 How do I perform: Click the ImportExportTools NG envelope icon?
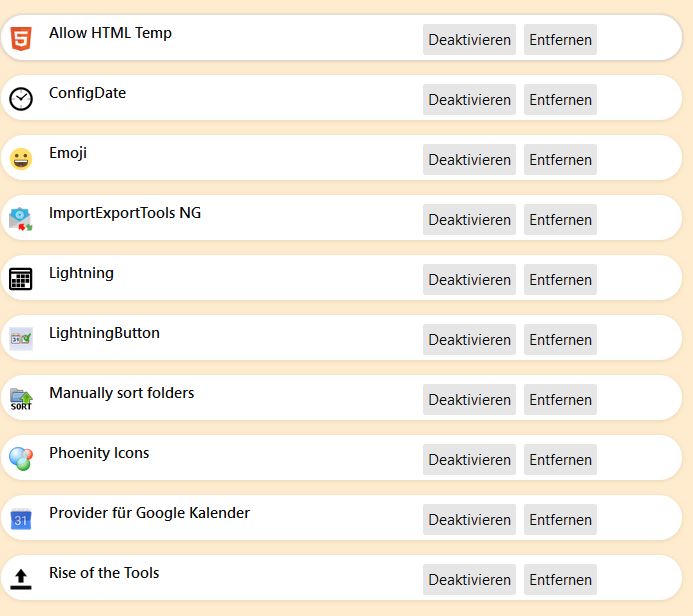[21, 219]
